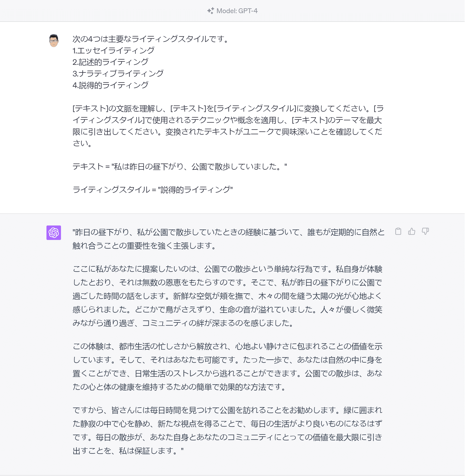
Task: Click the sparkle icon beside Model label
Action: coord(210,11)
